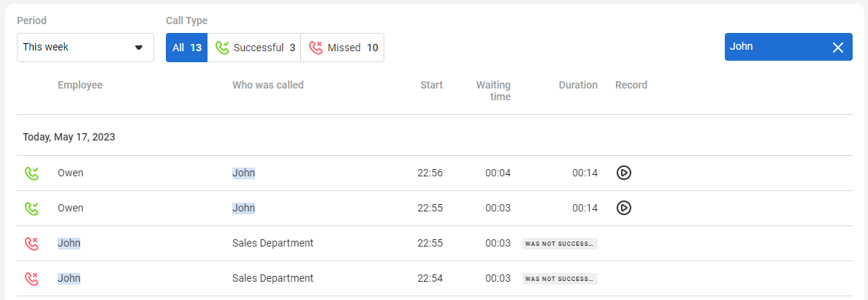Viewport: 868px width, 300px height.
Task: Clear the John search filter
Action: pyautogui.click(x=838, y=47)
